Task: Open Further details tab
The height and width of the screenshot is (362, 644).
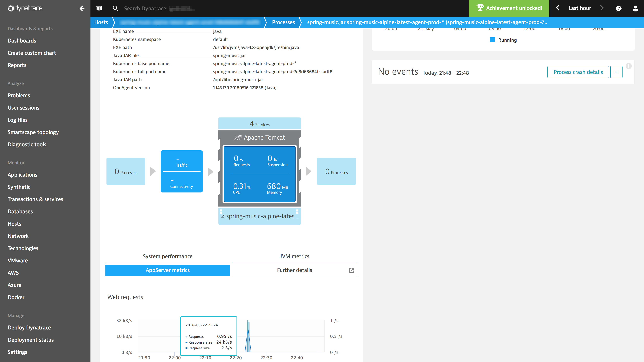Action: pyautogui.click(x=294, y=270)
